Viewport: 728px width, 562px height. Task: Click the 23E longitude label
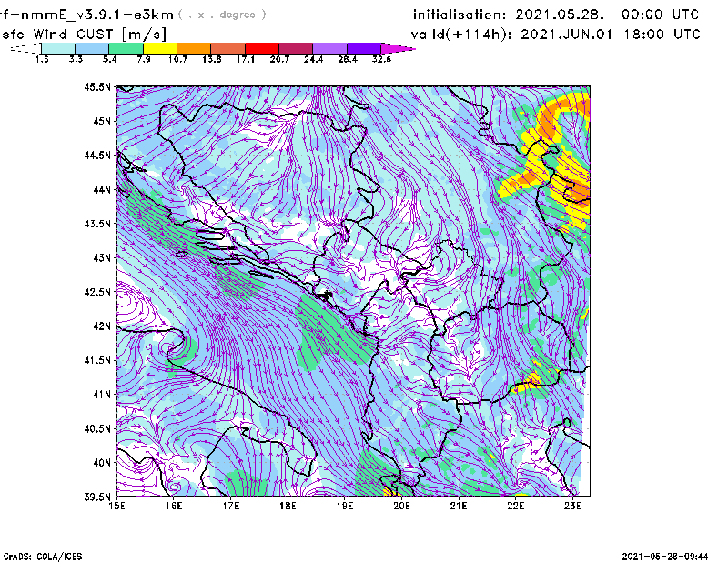[572, 506]
